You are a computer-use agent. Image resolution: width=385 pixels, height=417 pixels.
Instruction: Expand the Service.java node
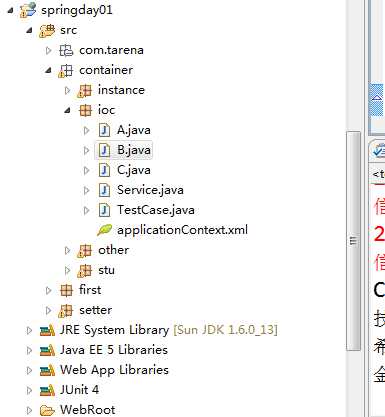[86, 190]
